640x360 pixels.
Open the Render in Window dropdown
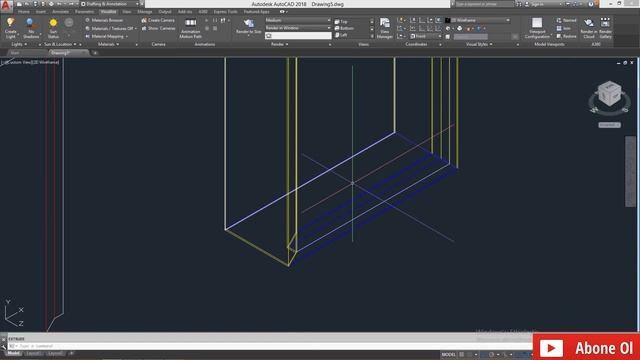click(298, 28)
